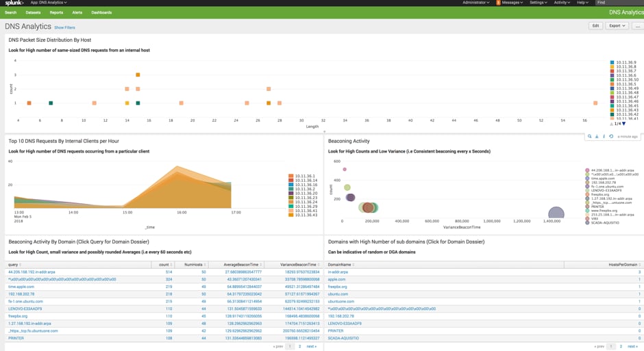The width and height of the screenshot is (644, 351).
Task: Open the Help dropdown menu
Action: click(x=582, y=3)
